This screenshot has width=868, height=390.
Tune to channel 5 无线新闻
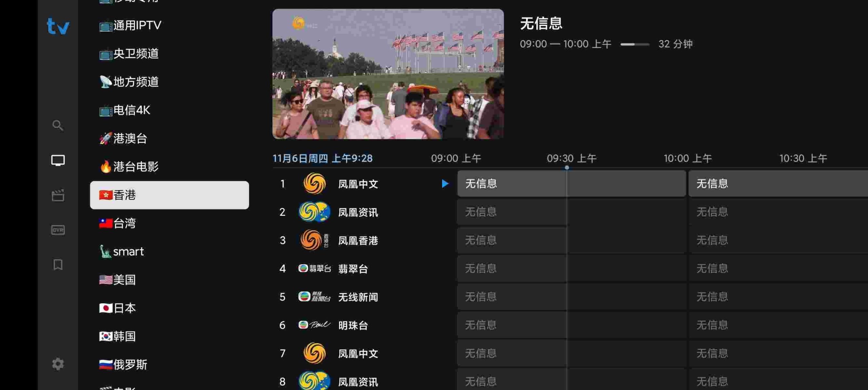(x=358, y=297)
